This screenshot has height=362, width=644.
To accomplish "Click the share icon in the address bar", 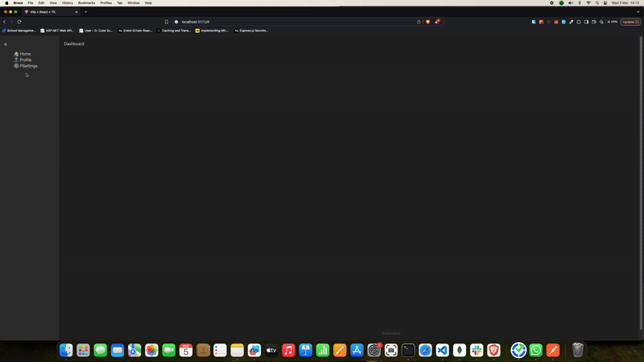I will [419, 22].
